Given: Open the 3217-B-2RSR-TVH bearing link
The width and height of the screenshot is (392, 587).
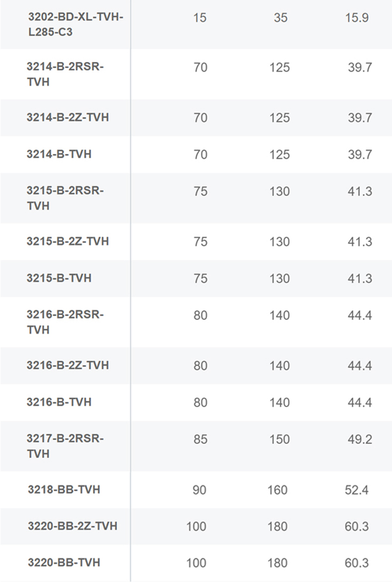Looking at the screenshot, I should (65, 446).
